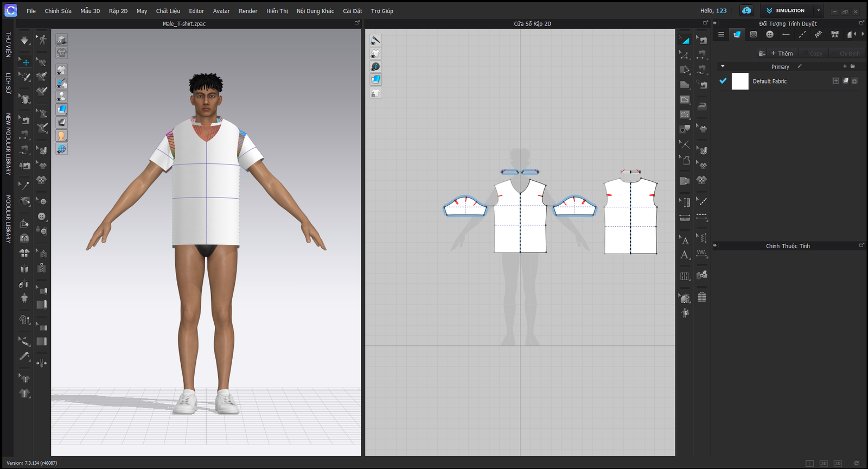The width and height of the screenshot is (868, 469).
Task: Choose the puffer vest quilting tool
Action: (x=702, y=297)
